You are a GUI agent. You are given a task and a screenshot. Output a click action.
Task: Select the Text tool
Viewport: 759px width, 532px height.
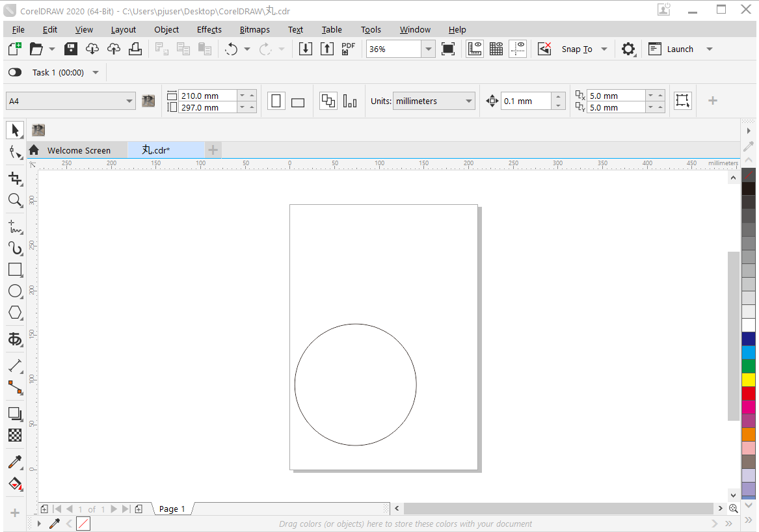(x=15, y=339)
